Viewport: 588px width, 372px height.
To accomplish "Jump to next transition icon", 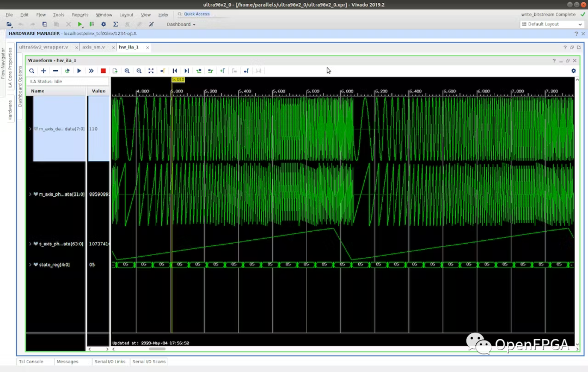I will pos(210,71).
